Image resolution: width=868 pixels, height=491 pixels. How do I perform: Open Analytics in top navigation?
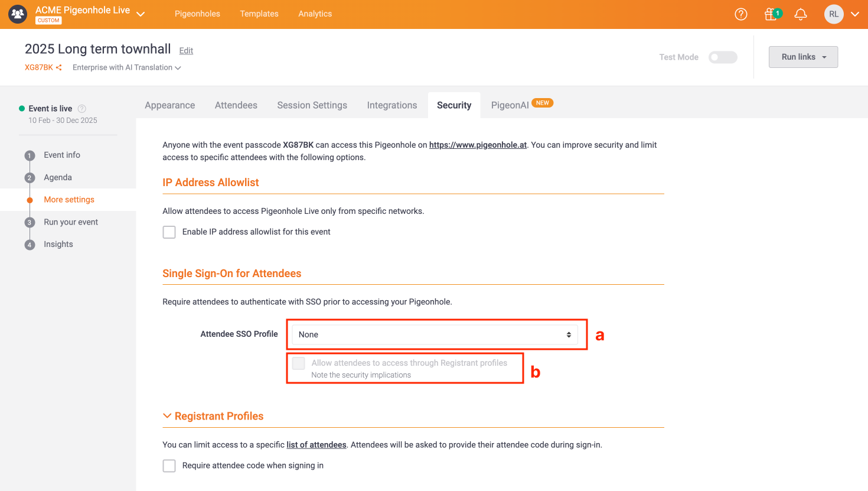pyautogui.click(x=315, y=14)
